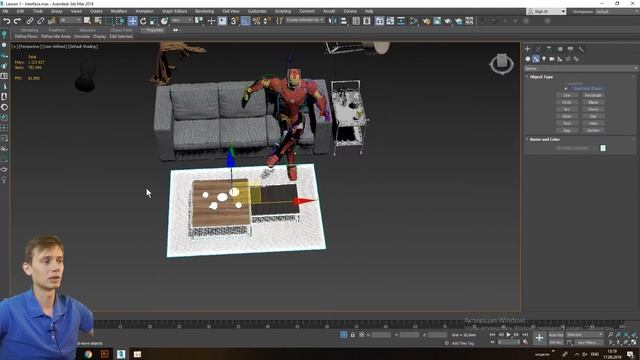Collapse the Name and Color rollout

pos(544,140)
